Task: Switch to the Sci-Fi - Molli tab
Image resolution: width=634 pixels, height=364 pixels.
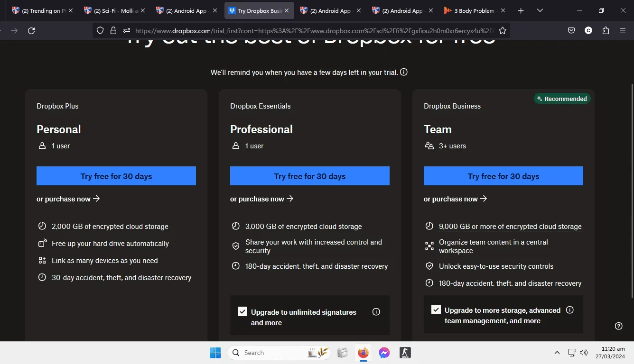Action: [115, 11]
